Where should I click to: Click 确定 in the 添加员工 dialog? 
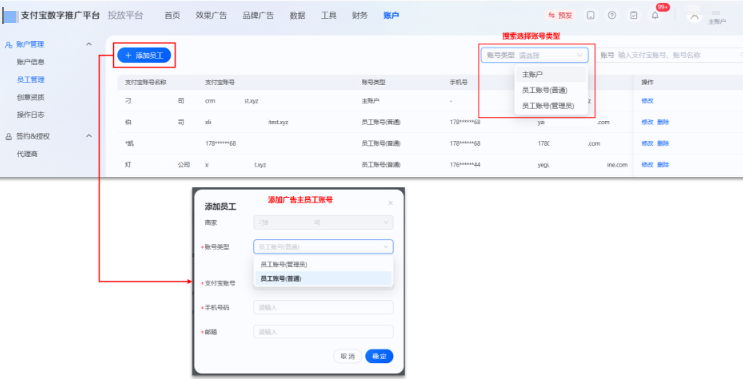(x=379, y=356)
